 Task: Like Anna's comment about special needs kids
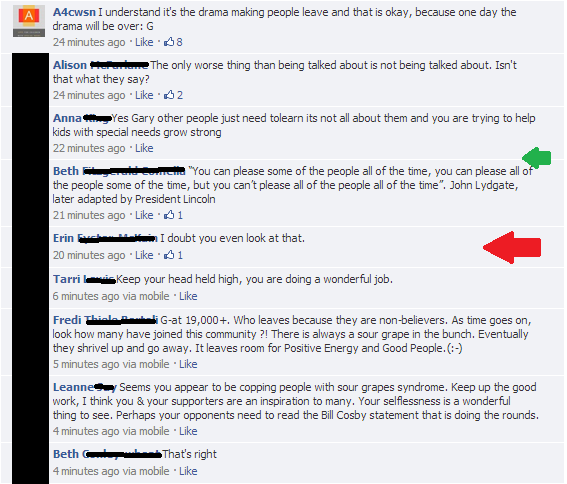(144, 148)
